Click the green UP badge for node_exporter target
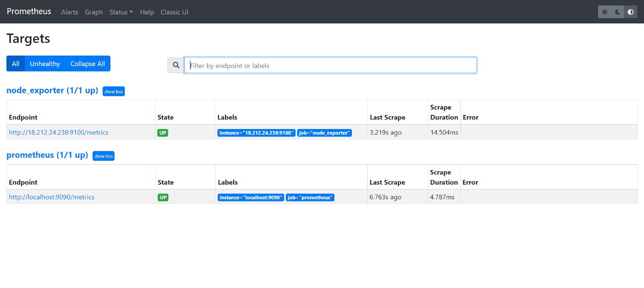The image size is (644, 288). 162,132
